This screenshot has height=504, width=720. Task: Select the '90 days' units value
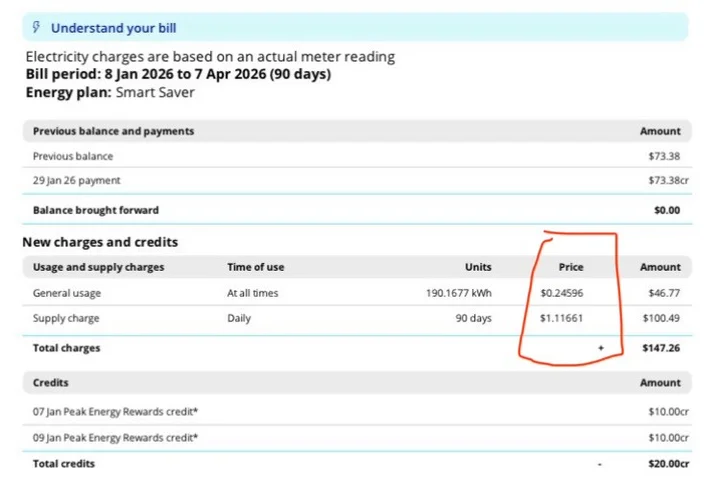pos(473,318)
